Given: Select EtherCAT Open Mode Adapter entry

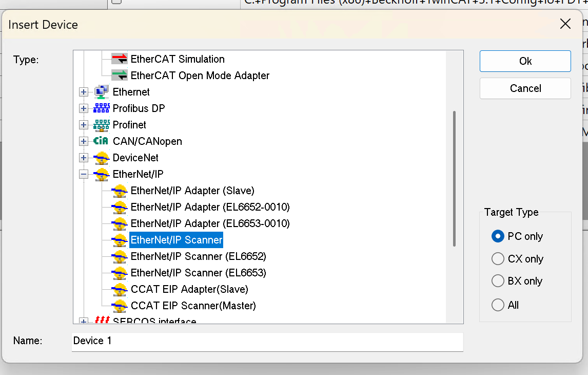Looking at the screenshot, I should pos(200,76).
